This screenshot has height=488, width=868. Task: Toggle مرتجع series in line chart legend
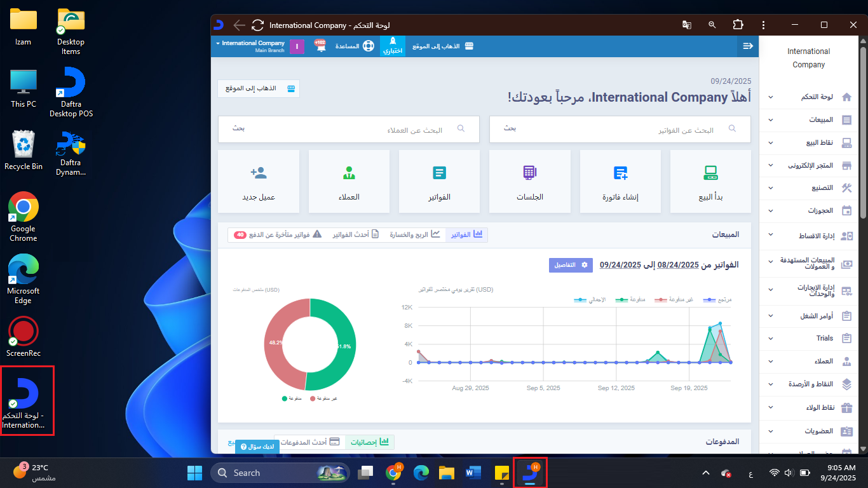click(717, 299)
